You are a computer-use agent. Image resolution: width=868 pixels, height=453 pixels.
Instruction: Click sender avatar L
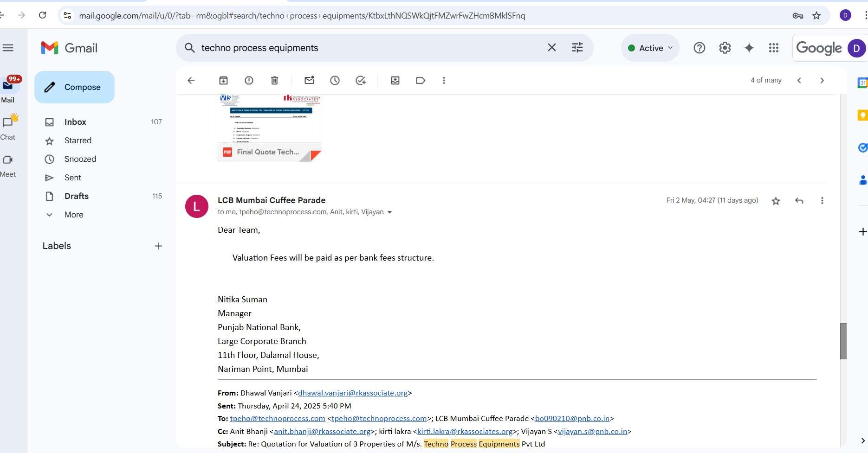197,206
